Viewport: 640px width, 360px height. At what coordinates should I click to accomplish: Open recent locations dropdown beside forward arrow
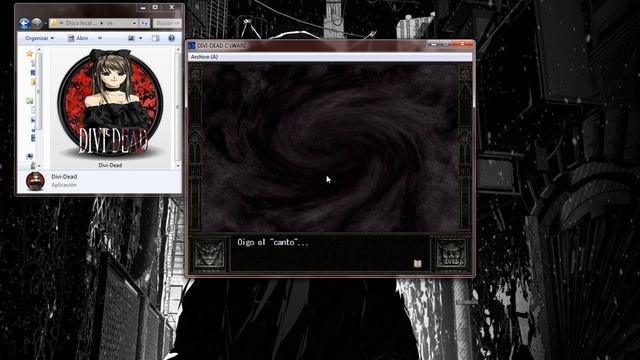coord(45,24)
